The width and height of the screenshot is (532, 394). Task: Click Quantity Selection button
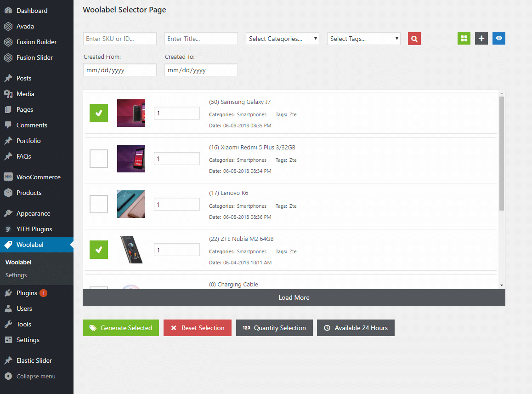(274, 328)
